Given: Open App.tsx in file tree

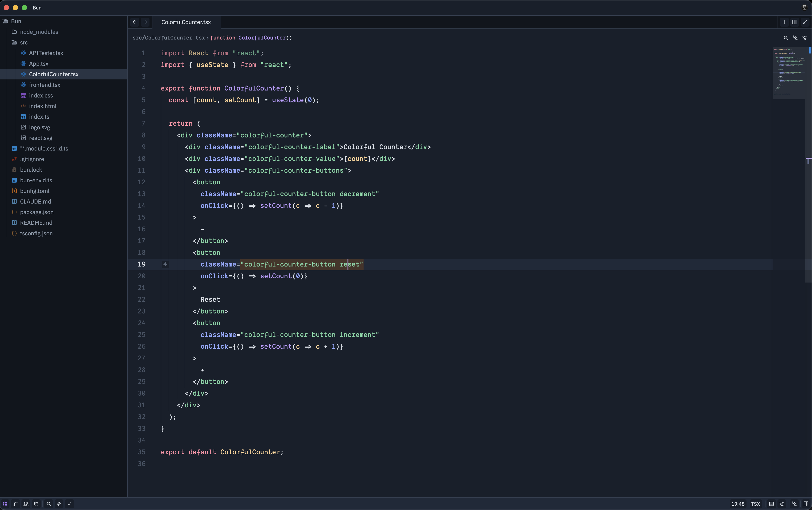Looking at the screenshot, I should [64, 64].
